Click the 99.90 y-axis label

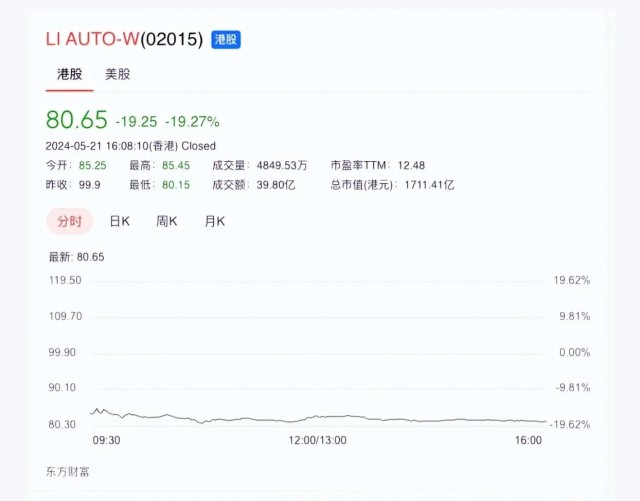click(x=62, y=352)
